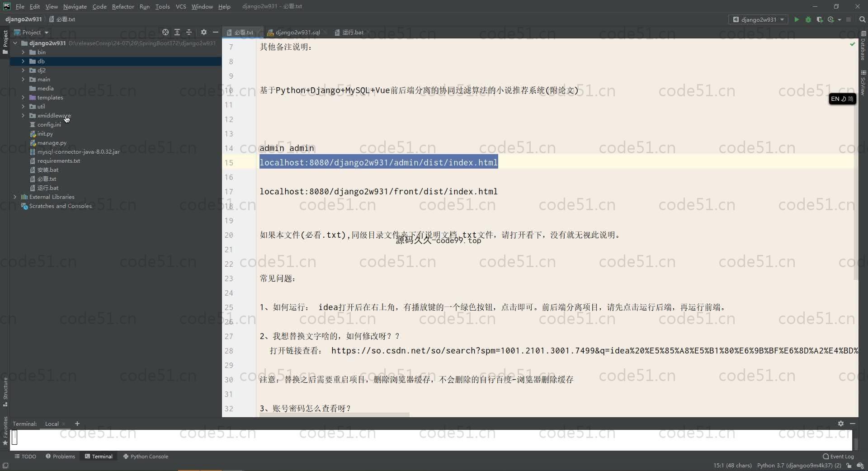This screenshot has width=868, height=471.
Task: Click the 15:1 cursor position indicator
Action: click(732, 466)
